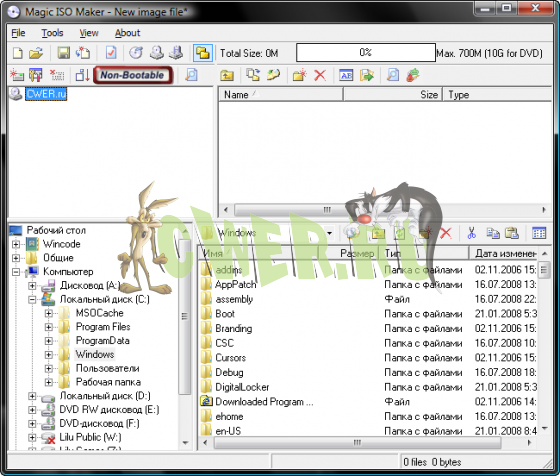Screen dimensions: 560x476
Task: Open the File menu
Action: [x=18, y=33]
